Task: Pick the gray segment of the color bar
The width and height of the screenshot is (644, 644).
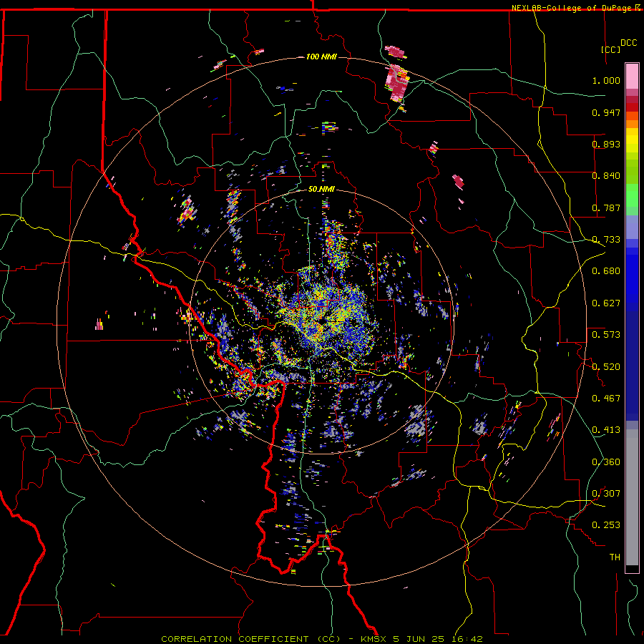Action: [x=632, y=497]
